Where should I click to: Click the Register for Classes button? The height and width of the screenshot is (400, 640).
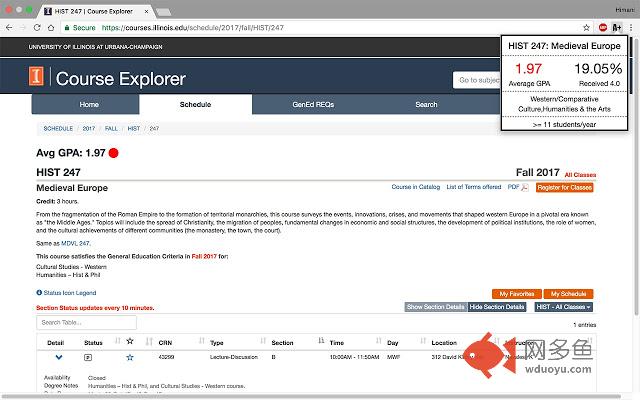564,187
